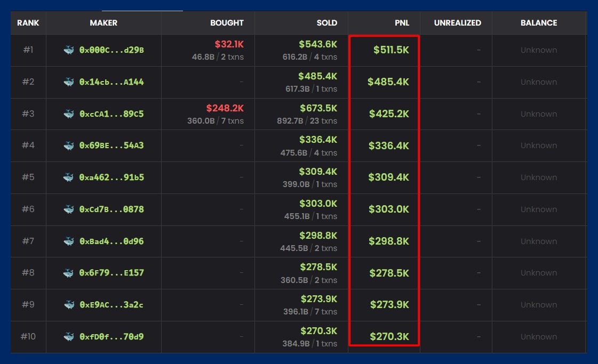
Task: Open maker address 0x69BE...54A3
Action: tap(111, 145)
